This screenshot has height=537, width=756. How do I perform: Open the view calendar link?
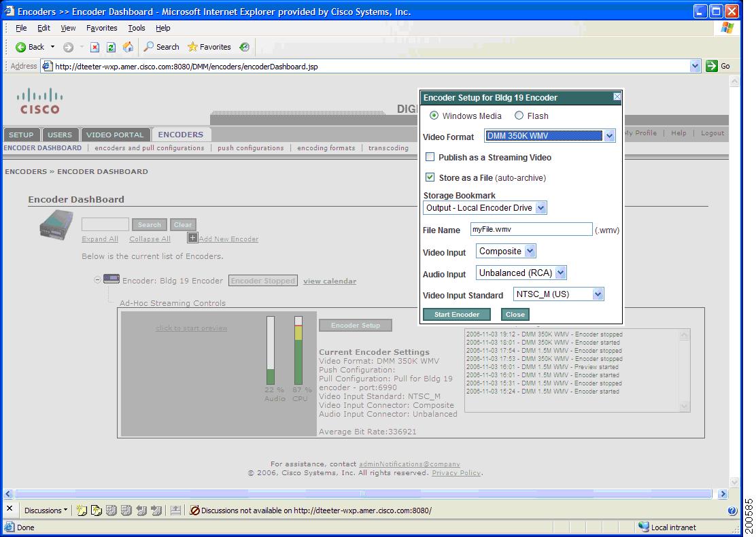[x=329, y=281]
